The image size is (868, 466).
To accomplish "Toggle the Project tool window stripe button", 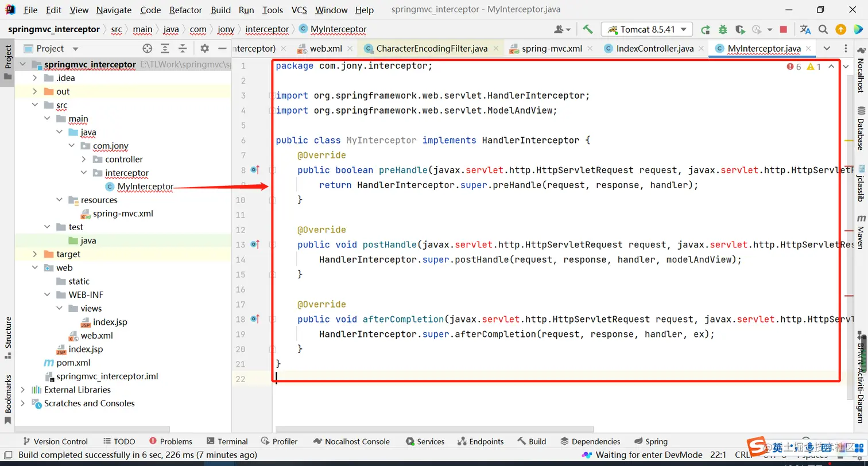I will 8,63.
